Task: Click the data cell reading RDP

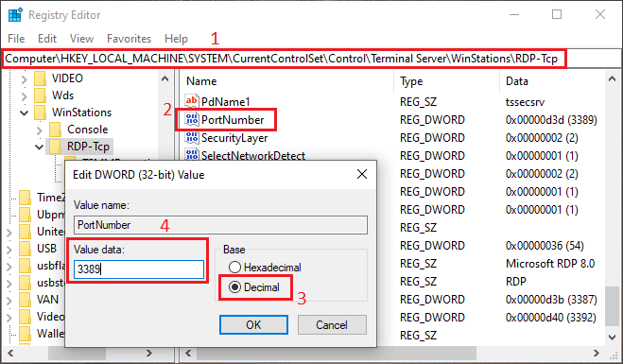Action: pos(516,282)
